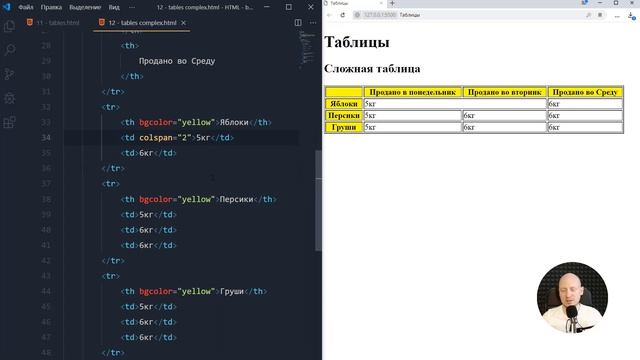Reload the browser page
This screenshot has width=640, height=360.
point(342,15)
